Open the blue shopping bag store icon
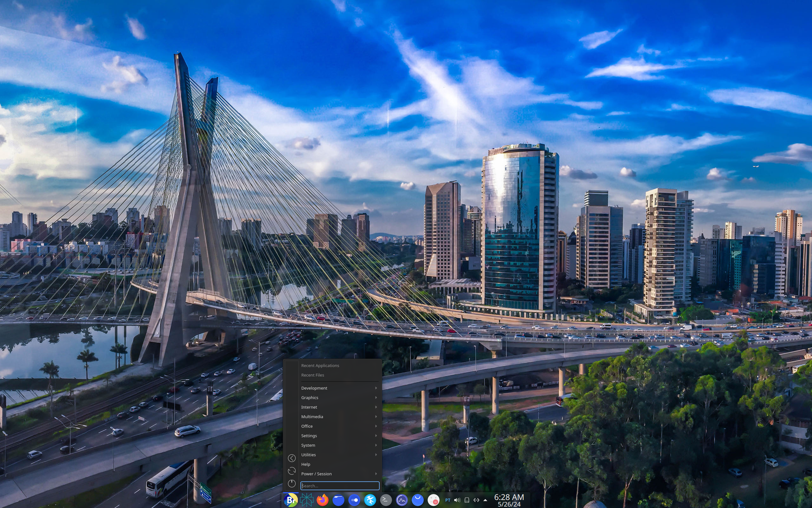This screenshot has height=508, width=812. coord(418,500)
